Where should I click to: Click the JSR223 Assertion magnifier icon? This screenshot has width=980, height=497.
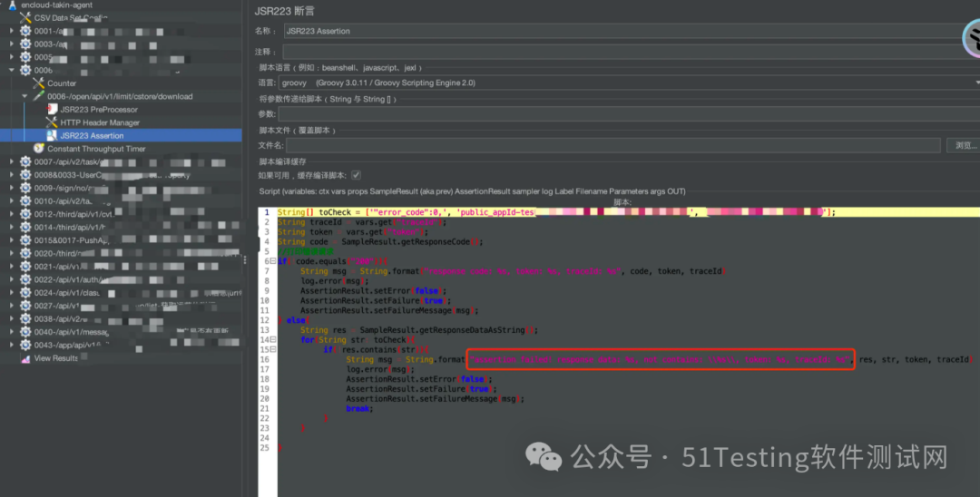point(52,135)
